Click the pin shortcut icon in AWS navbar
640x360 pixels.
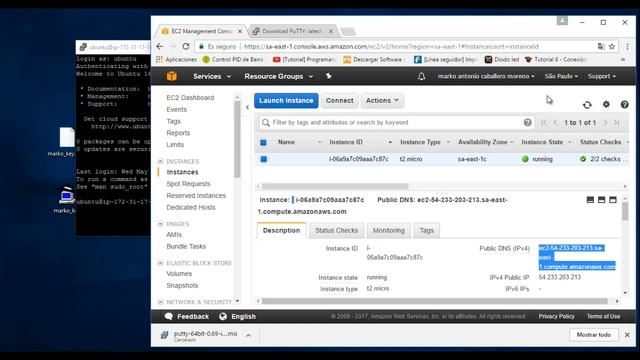pos(329,76)
